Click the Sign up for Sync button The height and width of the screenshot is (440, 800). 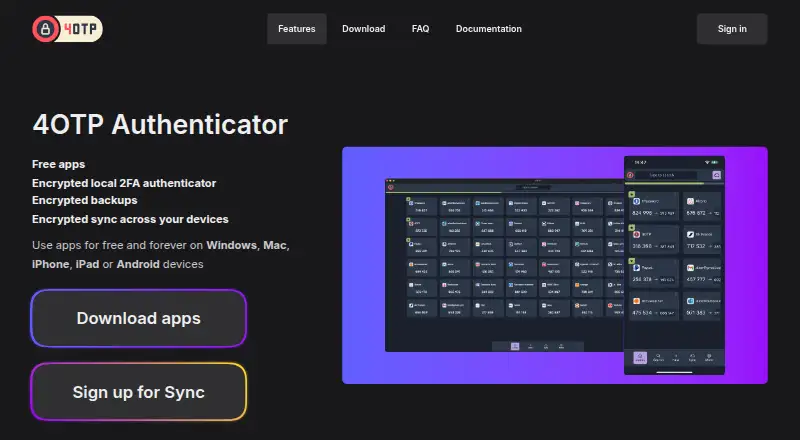click(139, 392)
